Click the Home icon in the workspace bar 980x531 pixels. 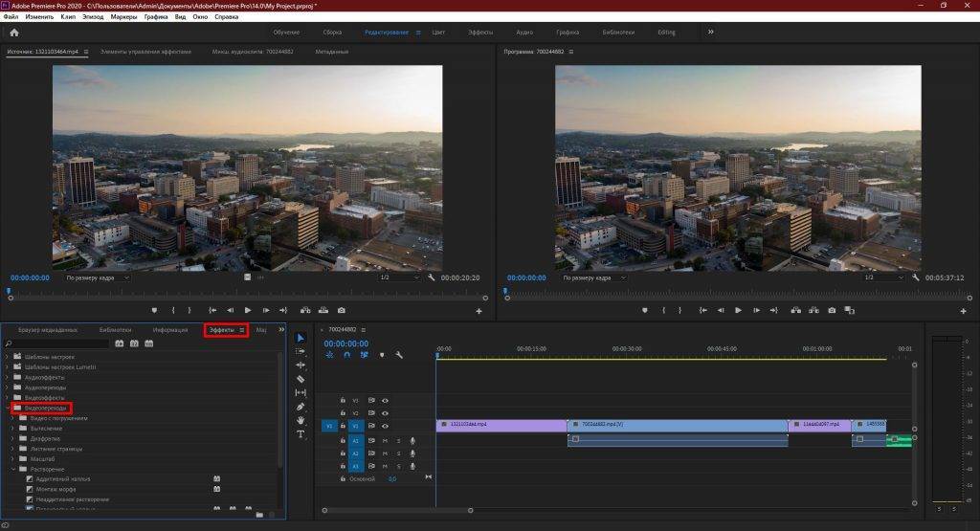13,33
